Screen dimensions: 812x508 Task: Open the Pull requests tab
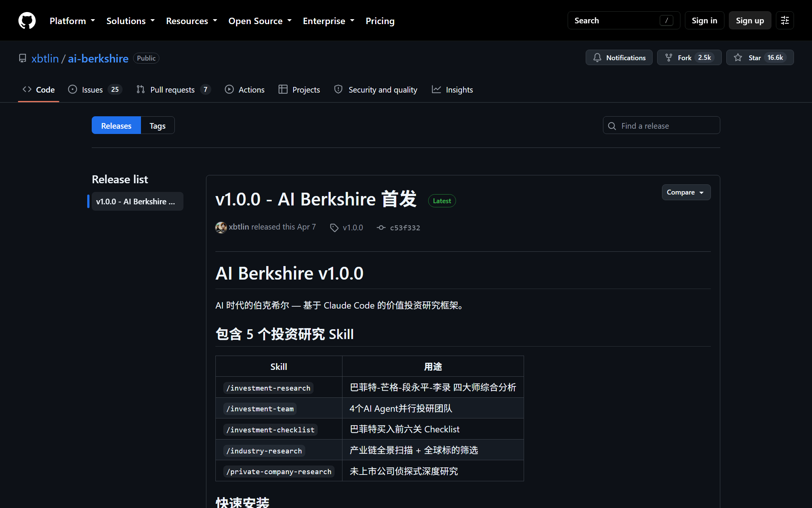click(173, 90)
